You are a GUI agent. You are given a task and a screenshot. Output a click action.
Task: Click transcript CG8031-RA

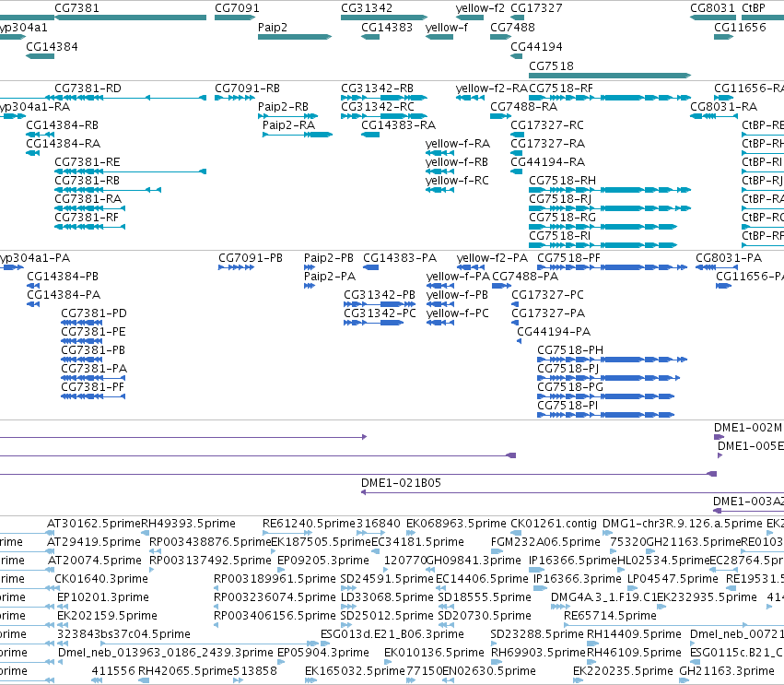click(723, 107)
